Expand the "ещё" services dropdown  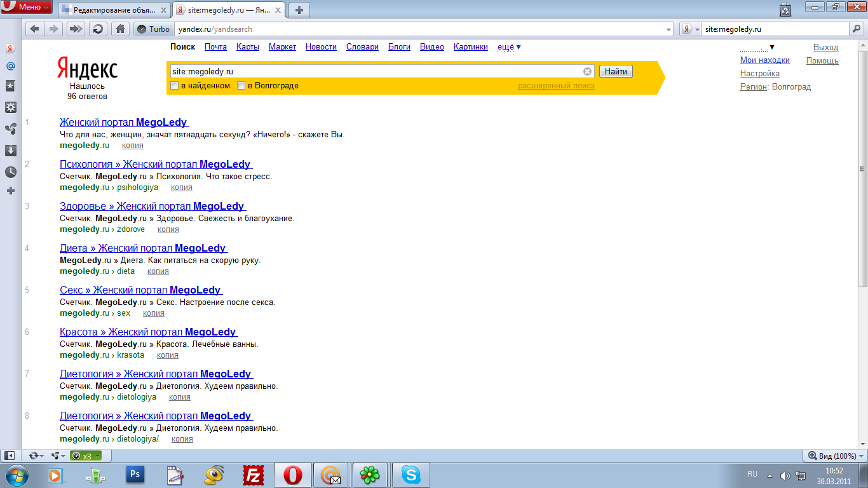[509, 47]
